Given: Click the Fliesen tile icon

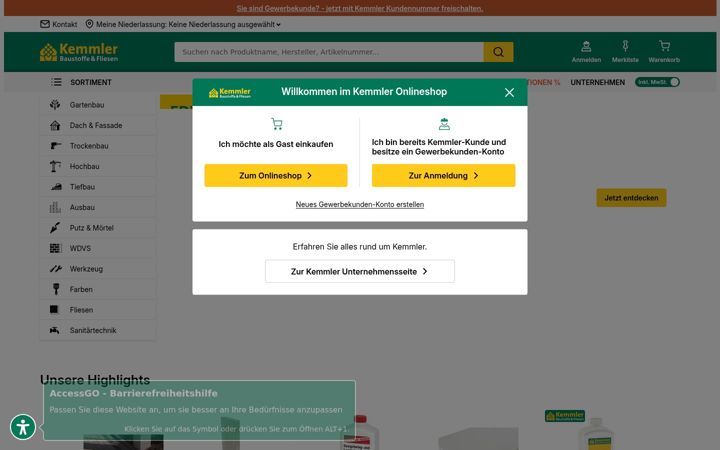Looking at the screenshot, I should coord(54,309).
